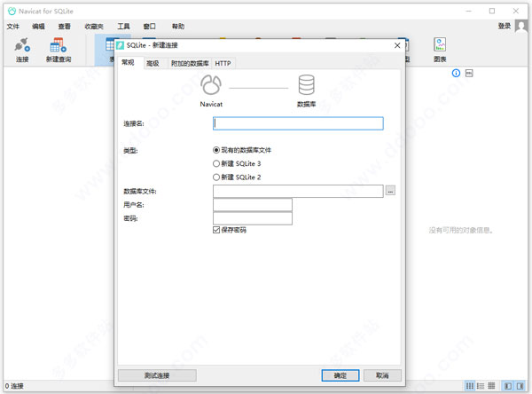
Task: Toggle the right information pane icon
Action: pos(520,386)
